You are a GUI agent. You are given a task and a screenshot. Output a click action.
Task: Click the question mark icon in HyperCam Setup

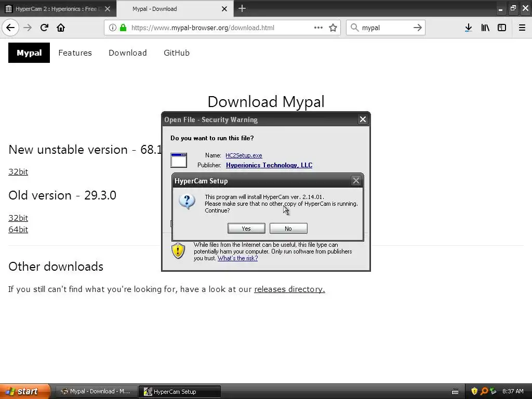click(187, 201)
